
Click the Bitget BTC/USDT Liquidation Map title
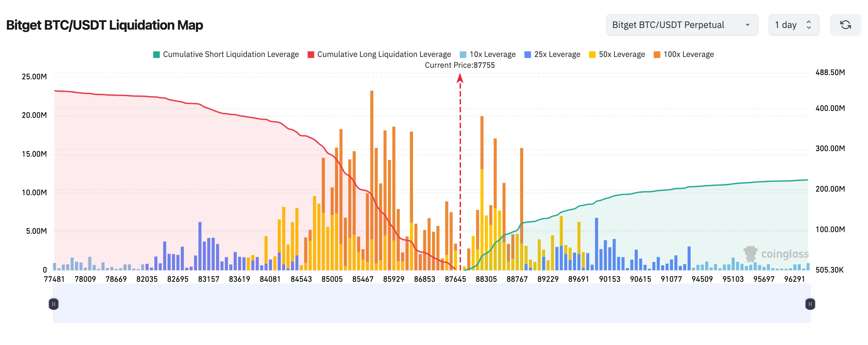point(105,25)
